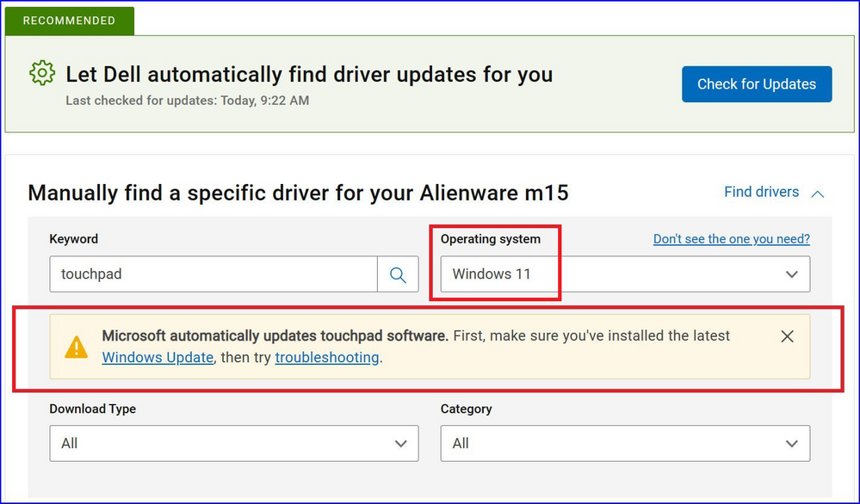
Task: Click the Download Type label
Action: (93, 409)
